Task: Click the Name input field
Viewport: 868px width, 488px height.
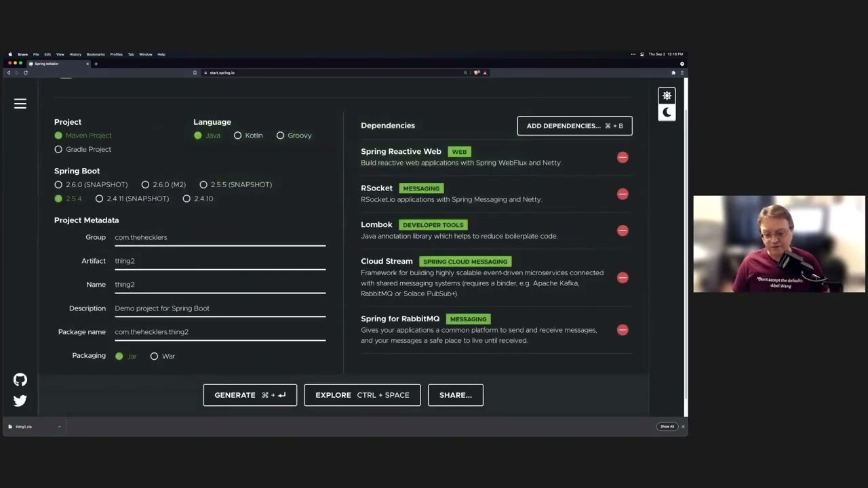Action: click(220, 285)
